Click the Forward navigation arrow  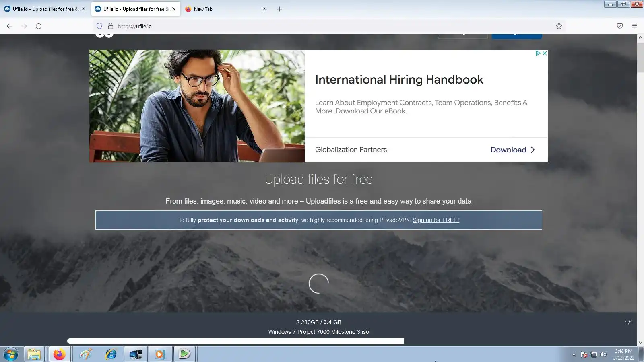(x=24, y=26)
